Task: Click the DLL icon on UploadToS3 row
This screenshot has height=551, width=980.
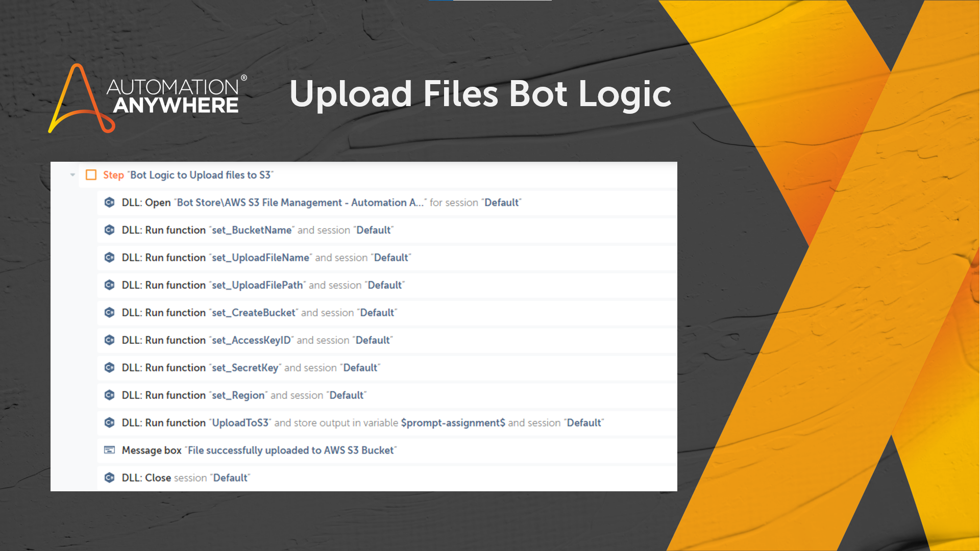Action: [x=109, y=423]
